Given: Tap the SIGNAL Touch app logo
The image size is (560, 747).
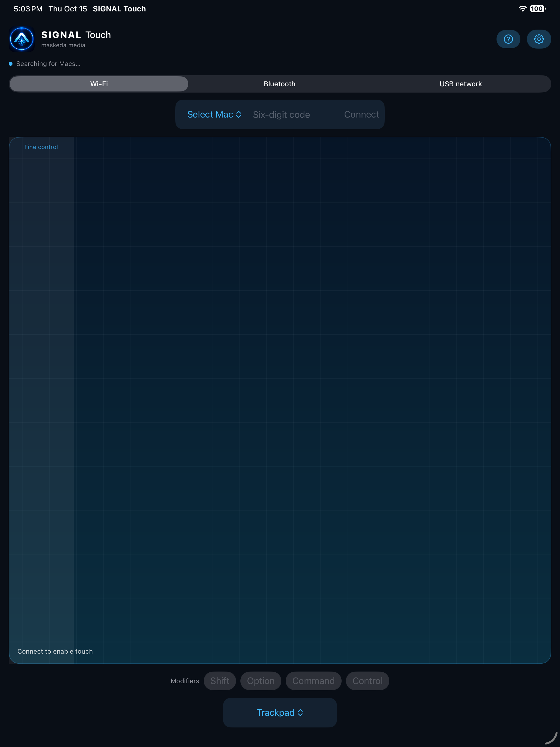Looking at the screenshot, I should click(22, 39).
